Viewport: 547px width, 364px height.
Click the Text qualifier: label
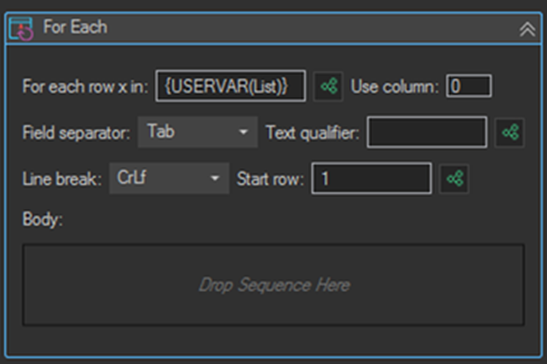313,133
